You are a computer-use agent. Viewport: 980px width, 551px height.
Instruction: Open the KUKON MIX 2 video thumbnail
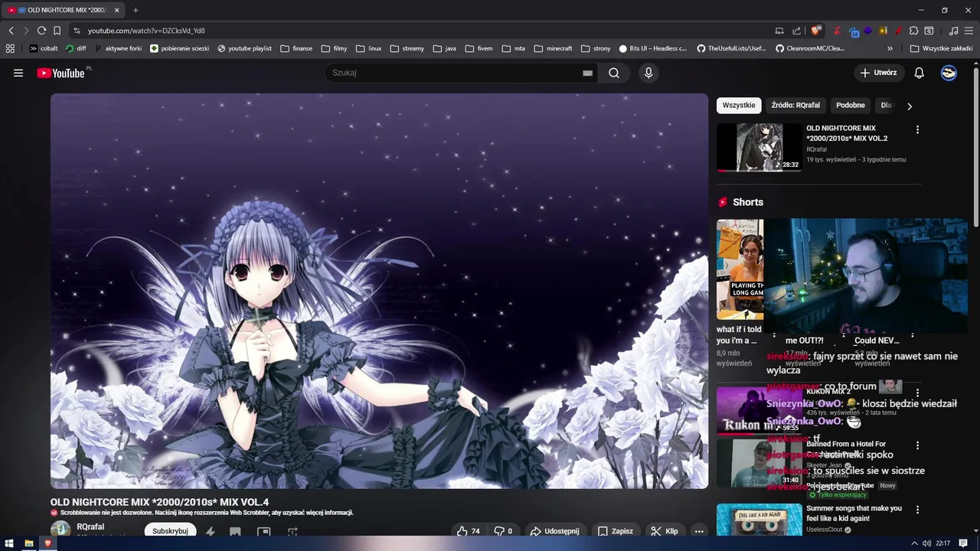759,411
